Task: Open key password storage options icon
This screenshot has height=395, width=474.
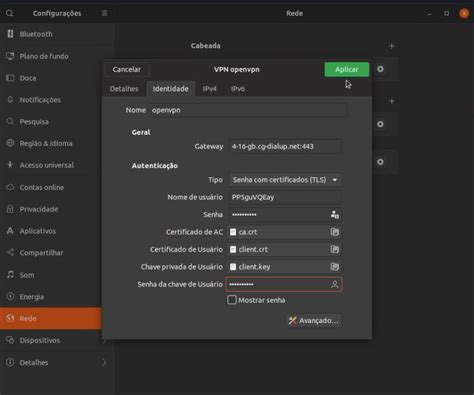Action: 335,284
